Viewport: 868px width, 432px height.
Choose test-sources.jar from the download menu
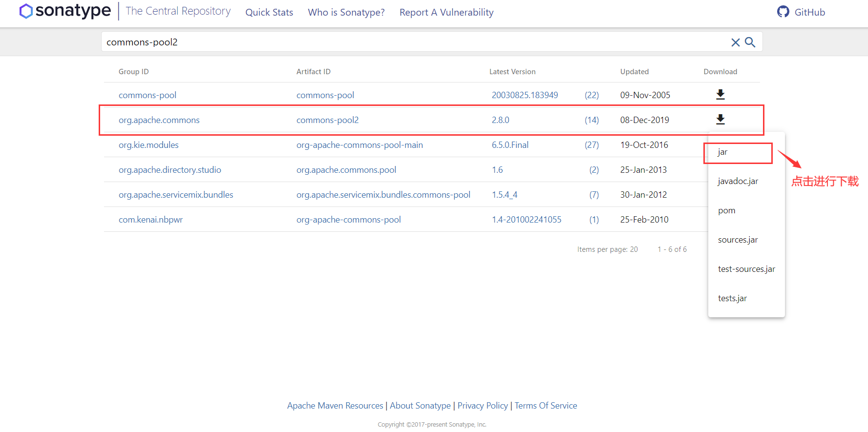click(x=746, y=269)
